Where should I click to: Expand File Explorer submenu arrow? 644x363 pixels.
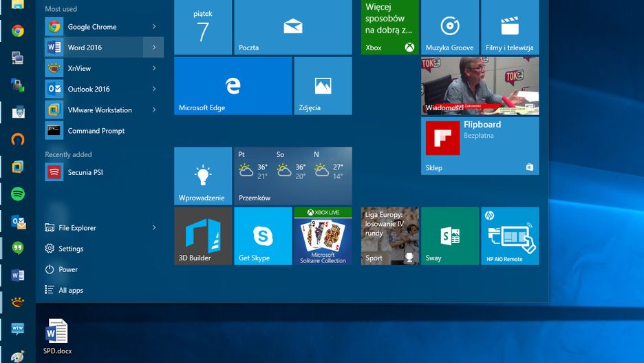(153, 228)
